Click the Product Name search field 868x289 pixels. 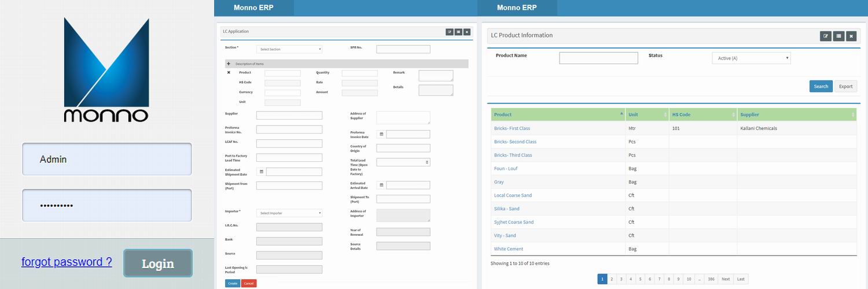[598, 58]
